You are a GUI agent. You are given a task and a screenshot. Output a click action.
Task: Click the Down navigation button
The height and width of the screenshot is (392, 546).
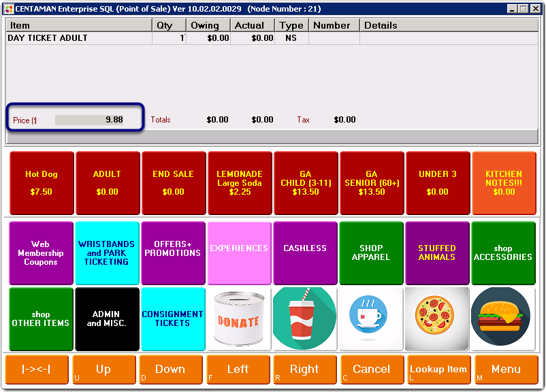pos(171,370)
